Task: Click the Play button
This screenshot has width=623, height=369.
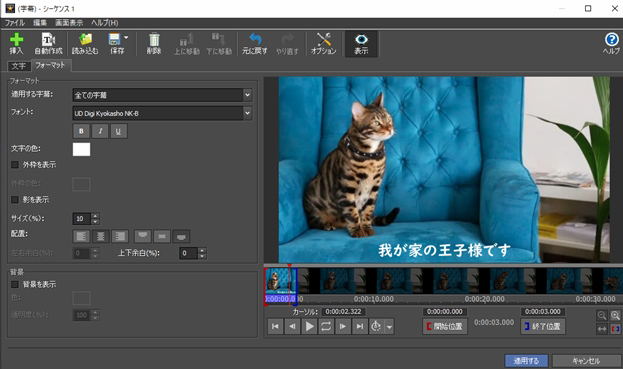Action: pyautogui.click(x=309, y=326)
